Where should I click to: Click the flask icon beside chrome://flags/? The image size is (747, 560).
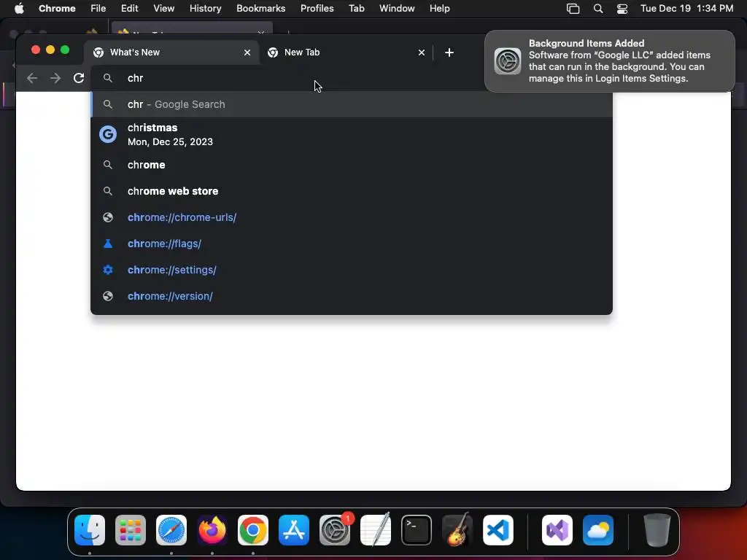[x=108, y=244]
